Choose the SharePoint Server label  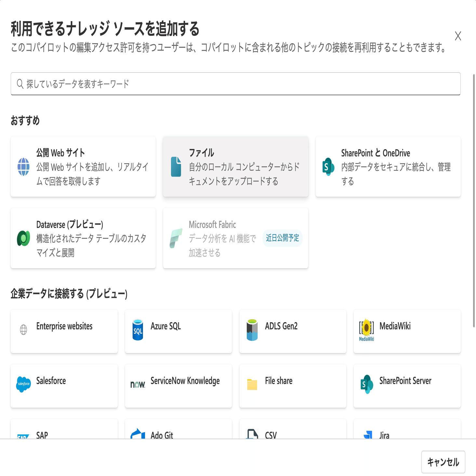[x=405, y=381]
